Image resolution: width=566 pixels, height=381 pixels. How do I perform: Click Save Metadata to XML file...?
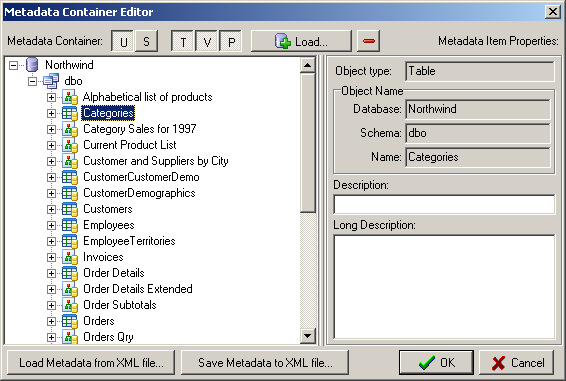265,362
